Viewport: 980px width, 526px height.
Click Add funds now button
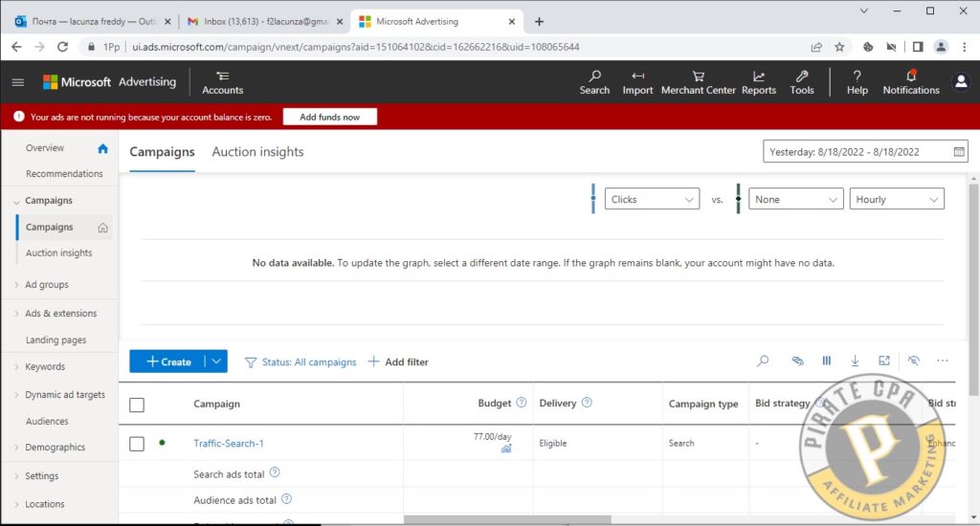pos(329,117)
